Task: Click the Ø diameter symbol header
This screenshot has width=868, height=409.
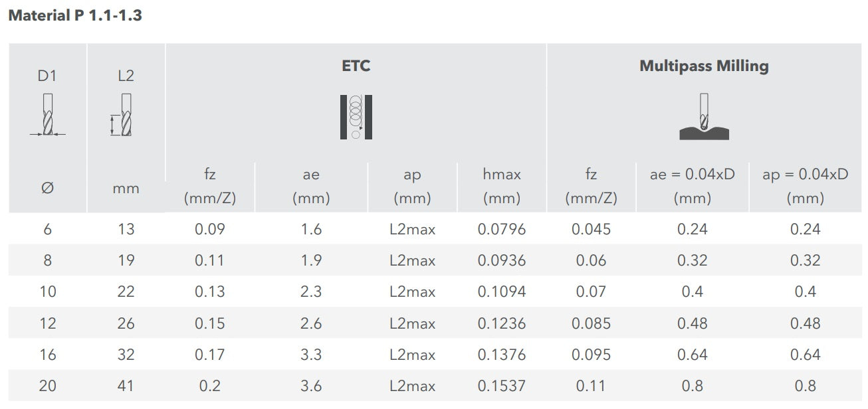Action: click(x=47, y=188)
